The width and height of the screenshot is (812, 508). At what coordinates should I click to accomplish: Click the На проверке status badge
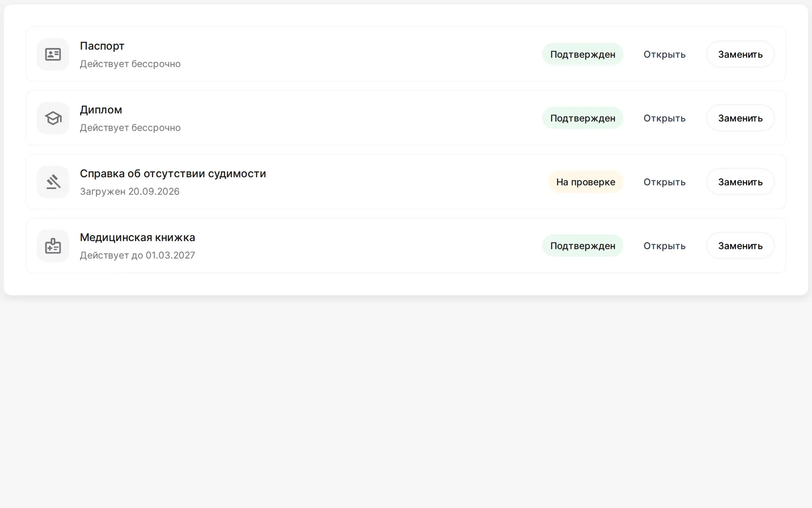pyautogui.click(x=586, y=182)
